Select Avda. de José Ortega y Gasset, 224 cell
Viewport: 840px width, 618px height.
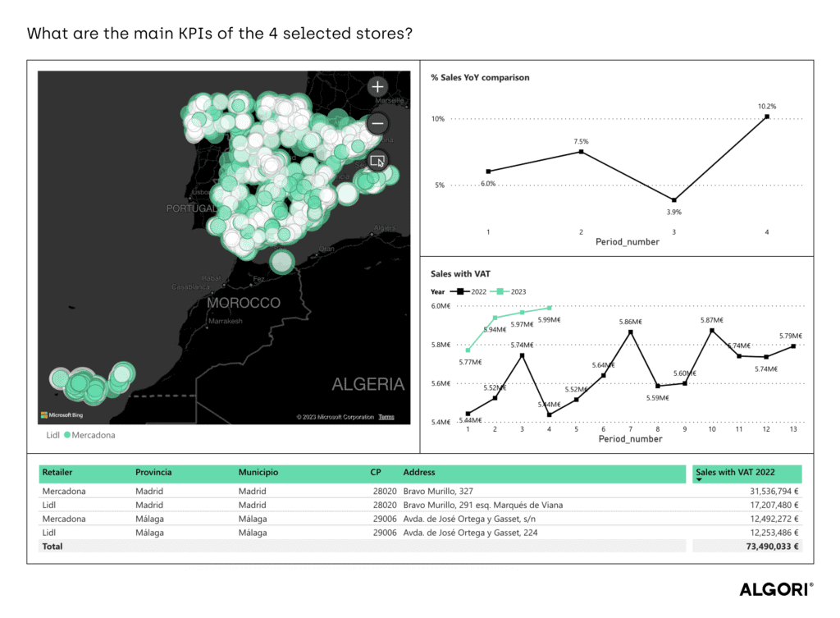(470, 533)
